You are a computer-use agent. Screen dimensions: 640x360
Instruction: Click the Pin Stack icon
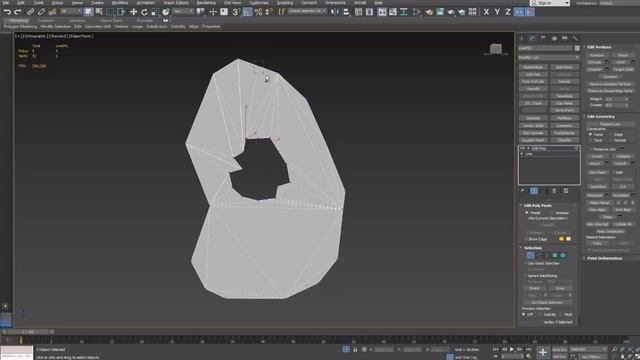pos(522,191)
